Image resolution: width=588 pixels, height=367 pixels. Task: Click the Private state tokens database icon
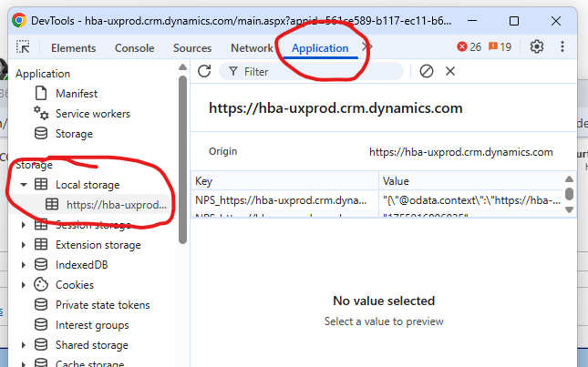[41, 304]
